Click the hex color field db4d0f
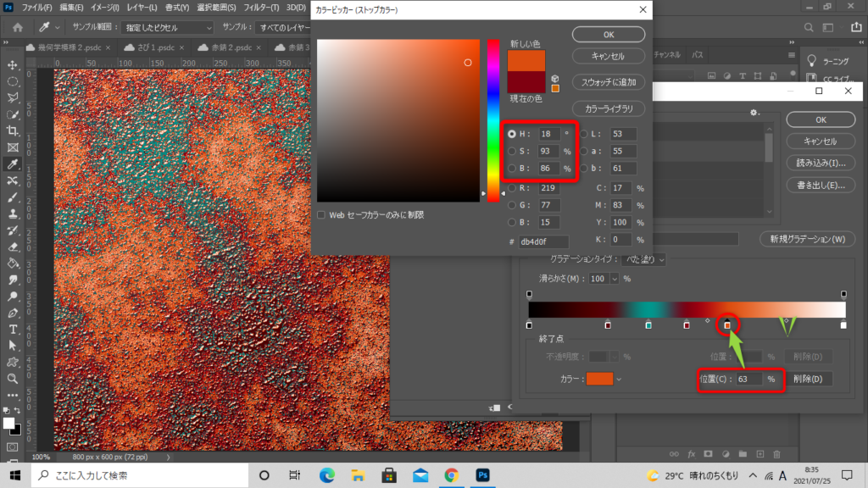Image resolution: width=868 pixels, height=488 pixels. (543, 241)
